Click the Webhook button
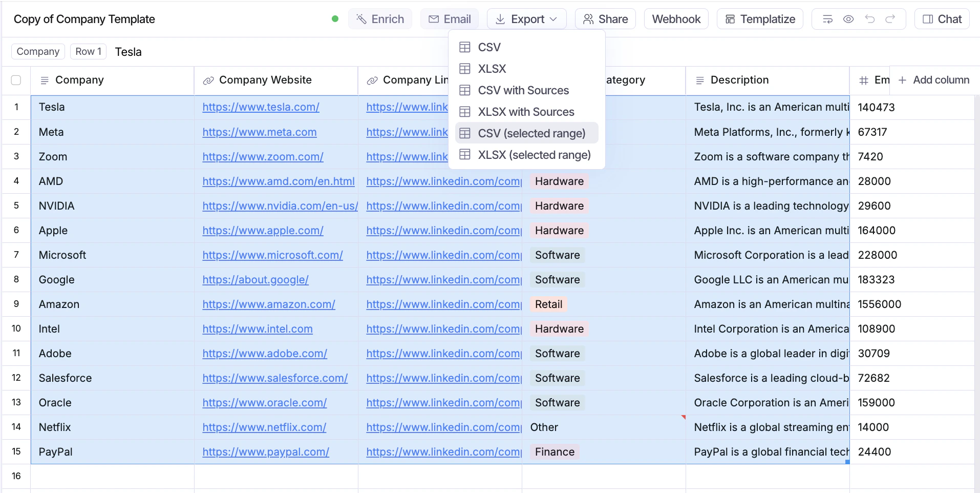980x493 pixels. coord(676,19)
